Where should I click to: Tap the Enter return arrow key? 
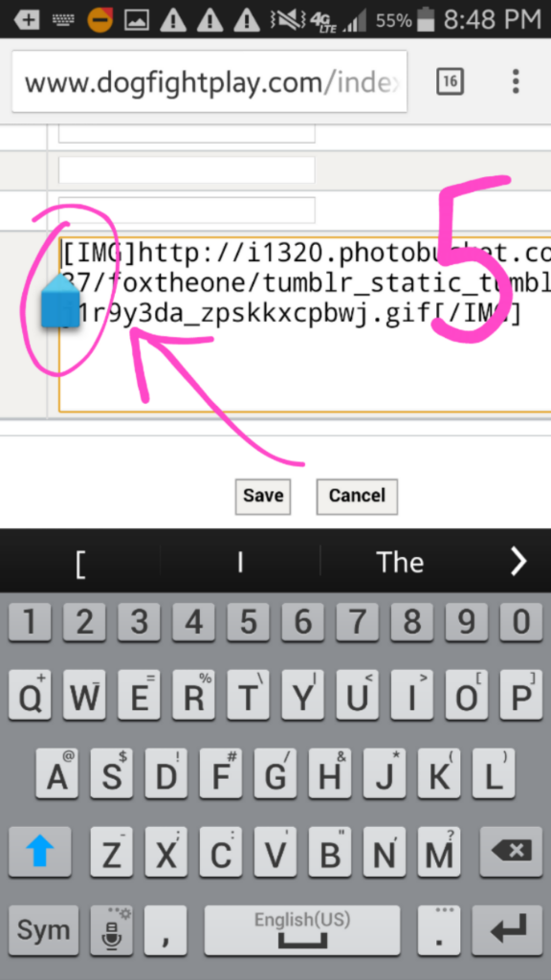[511, 930]
